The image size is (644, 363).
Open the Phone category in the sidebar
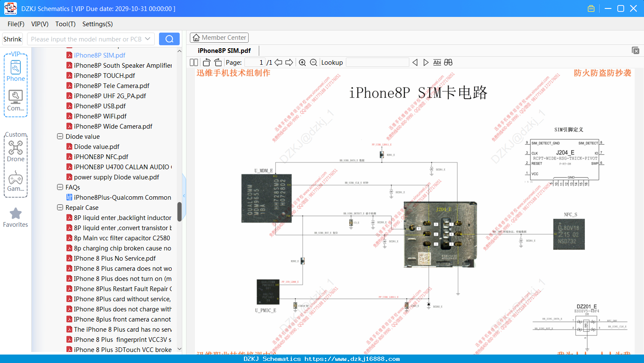pyautogui.click(x=16, y=70)
